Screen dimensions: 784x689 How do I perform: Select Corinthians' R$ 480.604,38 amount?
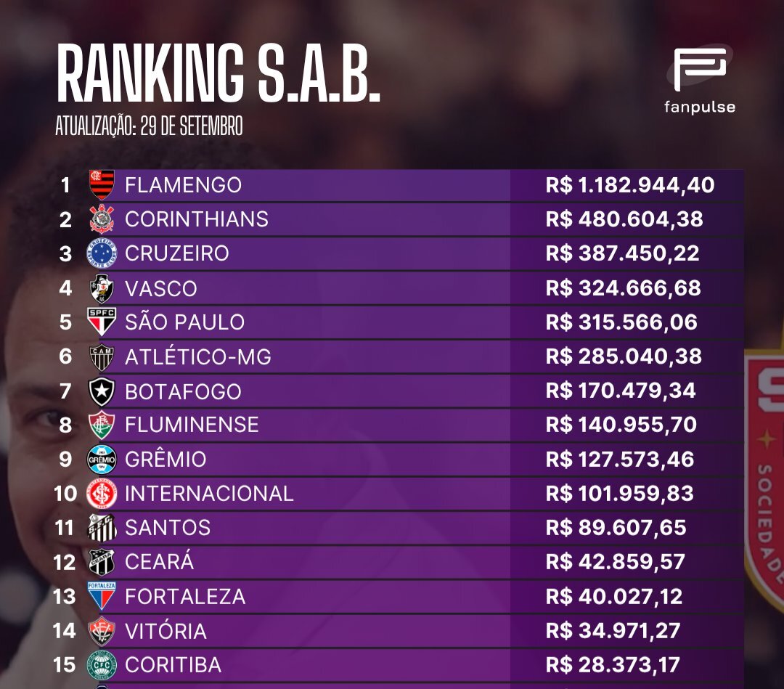tap(624, 219)
